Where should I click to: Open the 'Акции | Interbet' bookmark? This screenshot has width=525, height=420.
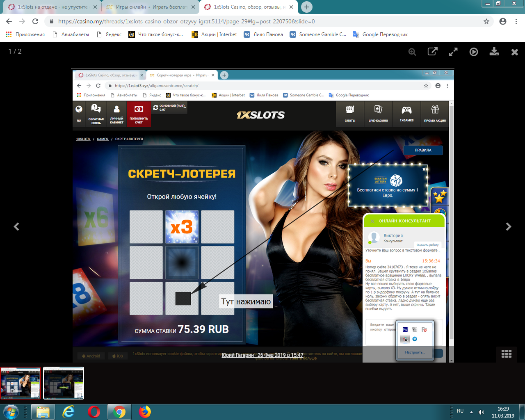[215, 34]
